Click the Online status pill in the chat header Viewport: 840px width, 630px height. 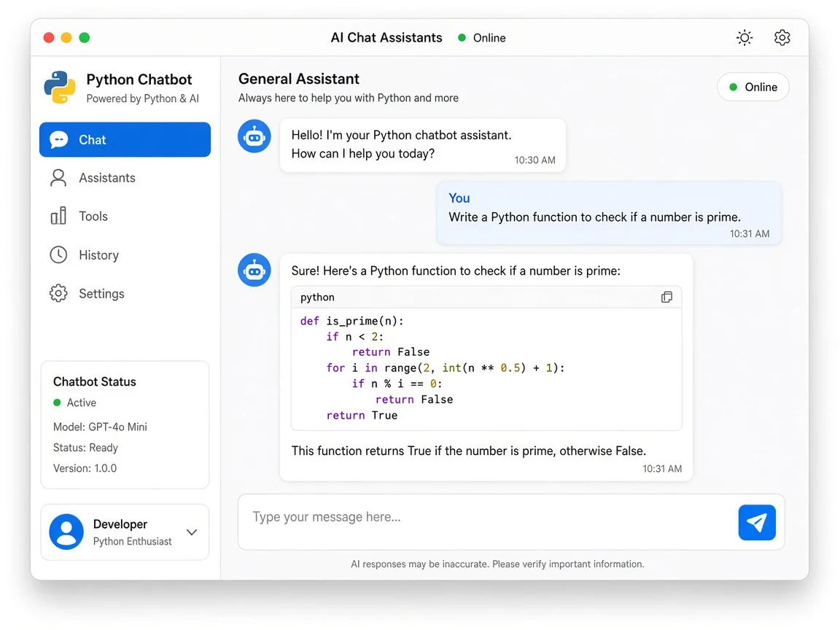752,87
